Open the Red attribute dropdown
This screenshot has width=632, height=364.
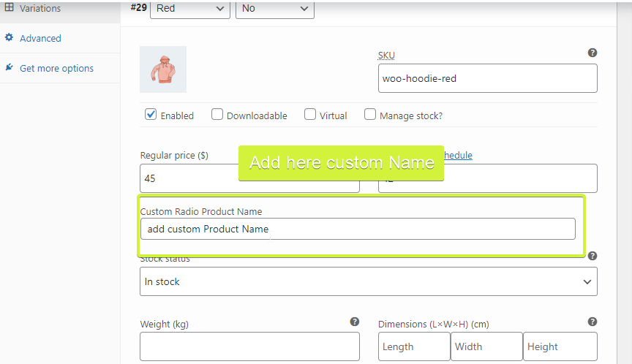[x=190, y=9]
